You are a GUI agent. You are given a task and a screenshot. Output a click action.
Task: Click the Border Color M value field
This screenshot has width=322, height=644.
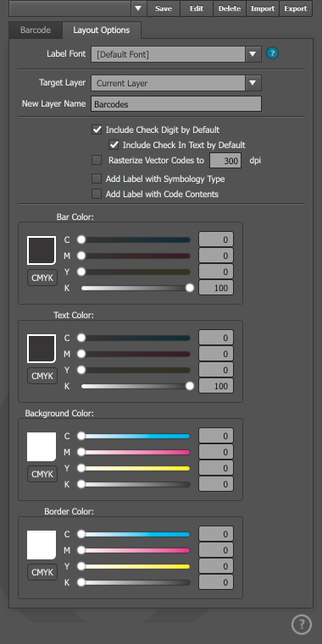point(216,550)
